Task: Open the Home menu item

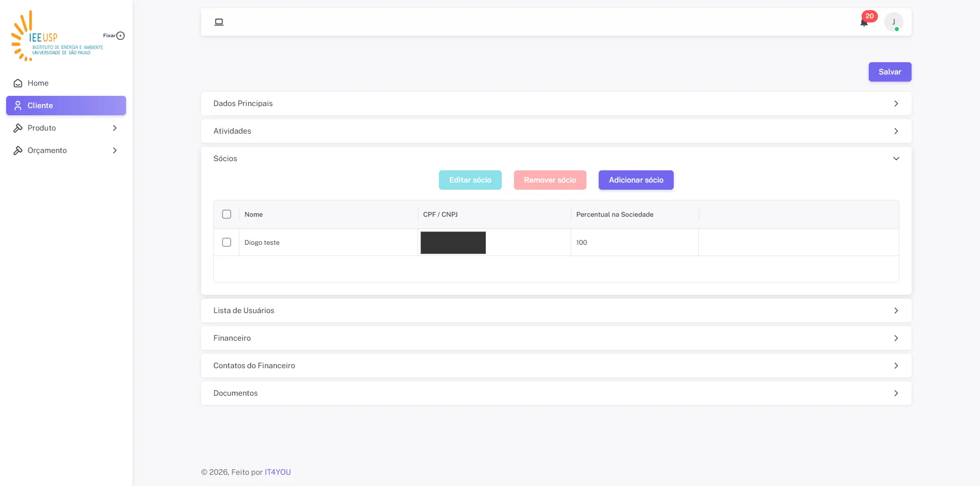Action: 66,83
